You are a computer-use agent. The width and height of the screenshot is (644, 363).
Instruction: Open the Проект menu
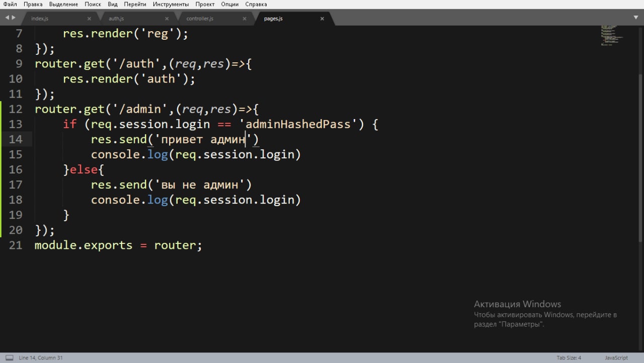[205, 4]
